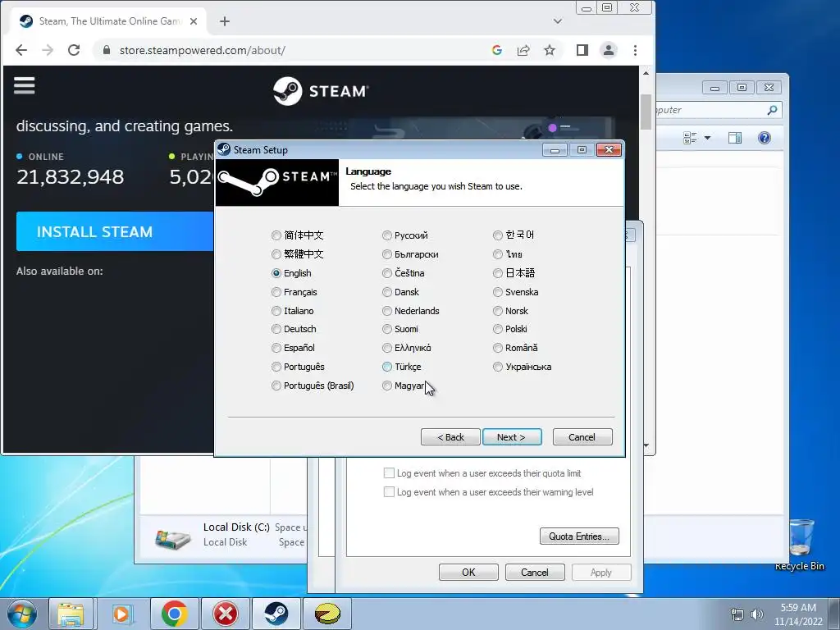Click the site lock icon

[107, 50]
